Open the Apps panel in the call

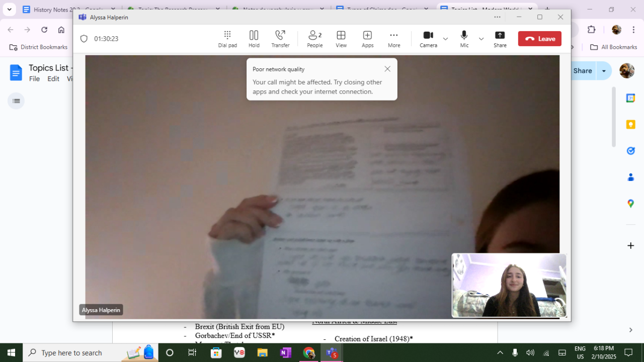pyautogui.click(x=368, y=39)
